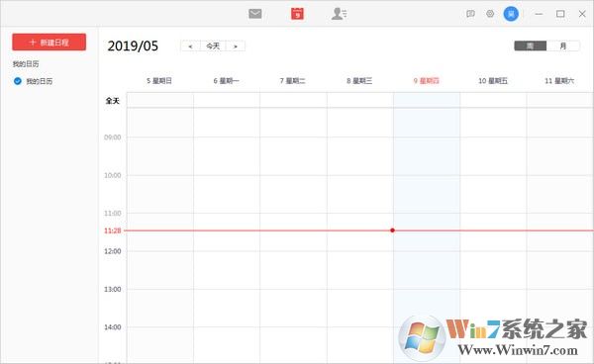Click the 全天 all-day label
This screenshot has height=364, width=594.
click(113, 101)
